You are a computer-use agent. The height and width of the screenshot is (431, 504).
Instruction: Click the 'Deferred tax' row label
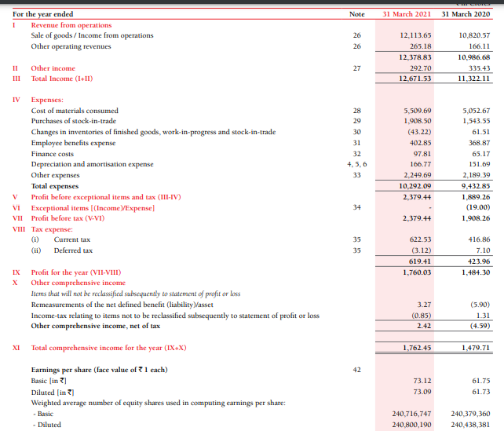75,250
